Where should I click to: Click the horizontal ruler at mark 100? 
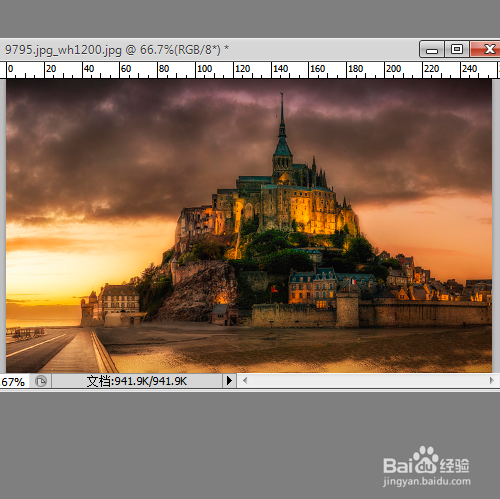click(204, 69)
